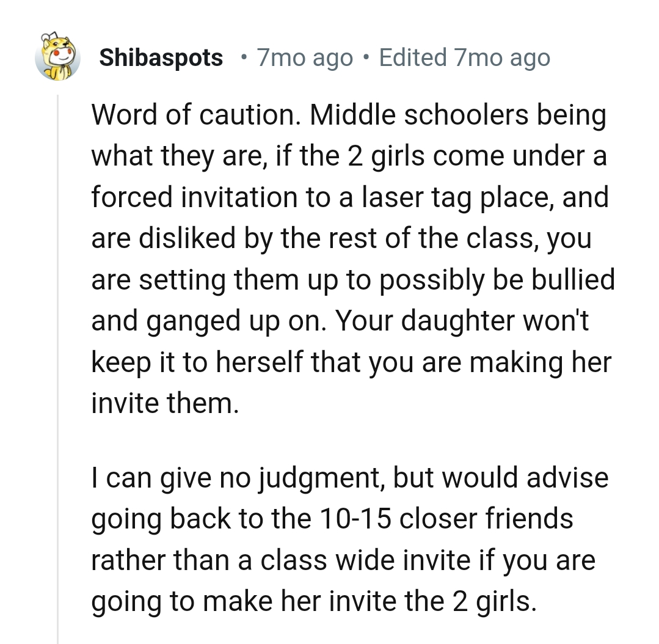
Task: Click the Word of caution paragraph
Action: (x=348, y=114)
